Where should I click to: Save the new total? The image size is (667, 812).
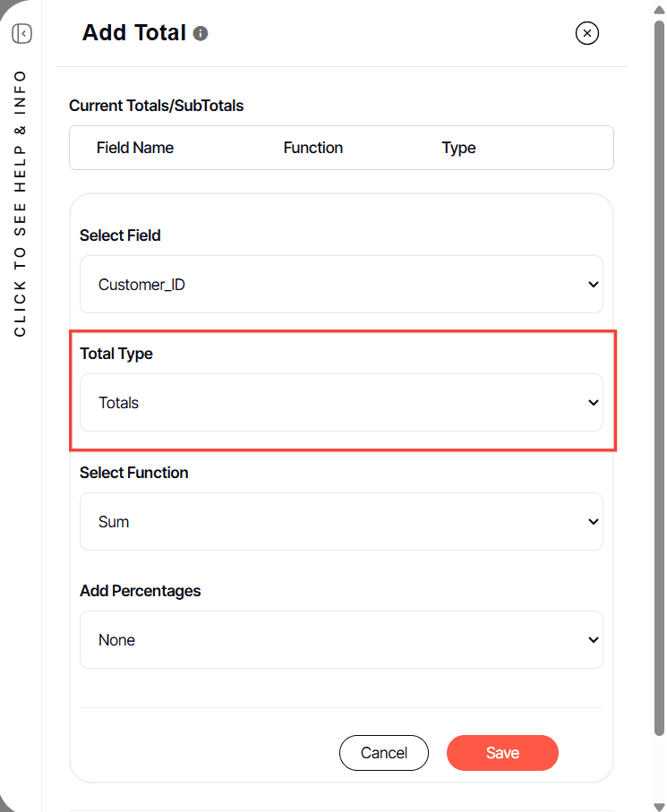502,753
